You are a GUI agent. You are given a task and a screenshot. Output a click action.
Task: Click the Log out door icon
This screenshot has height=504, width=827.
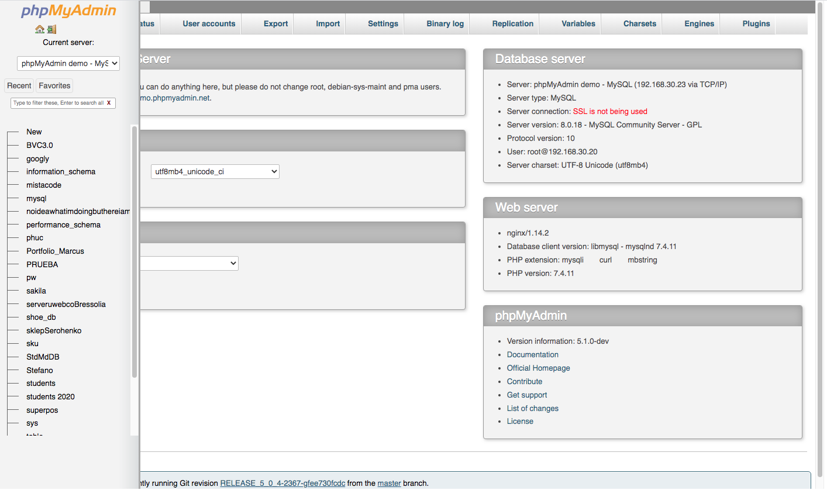pos(51,29)
